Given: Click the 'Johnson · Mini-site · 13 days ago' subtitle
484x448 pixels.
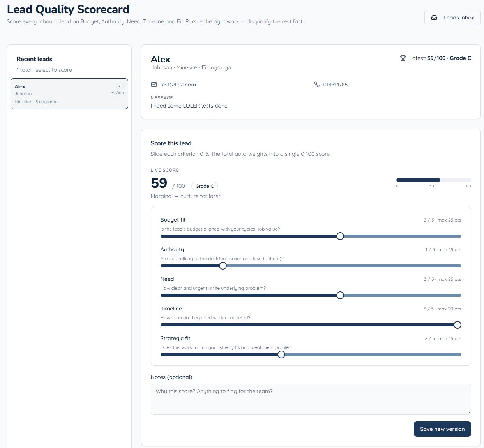Looking at the screenshot, I should (191, 67).
